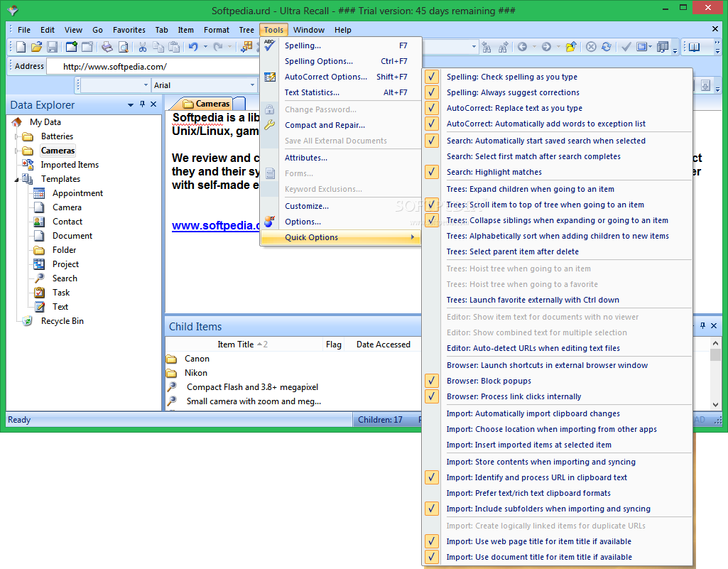Uncheck Spelling: Always suggest corrections

coord(431,92)
